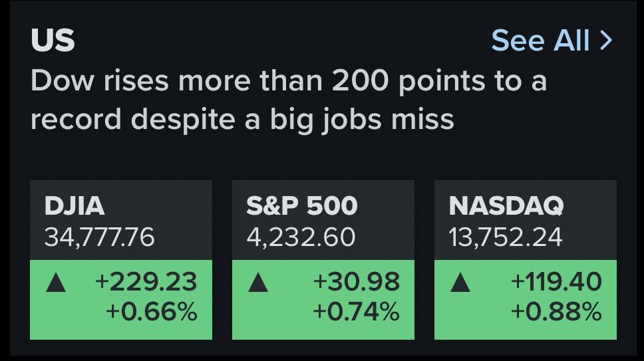This screenshot has height=361, width=644.
Task: Open the NASDAQ index card
Action: 526,260
